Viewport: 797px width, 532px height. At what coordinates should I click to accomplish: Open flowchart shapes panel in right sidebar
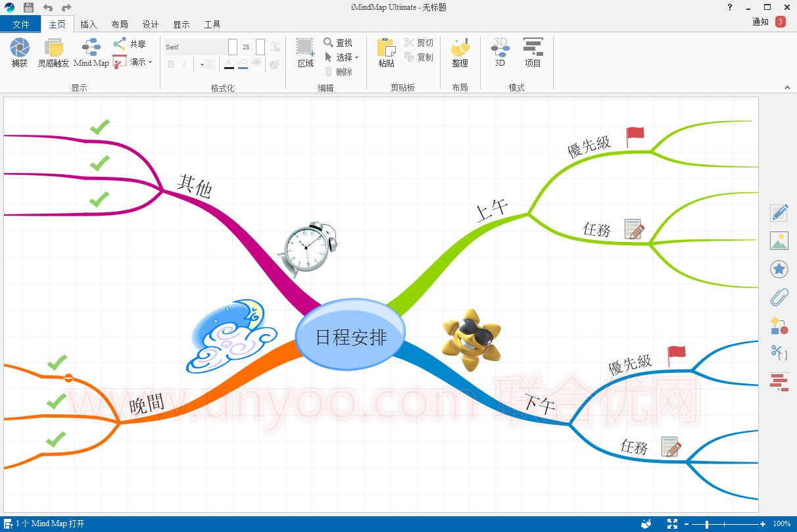(779, 326)
